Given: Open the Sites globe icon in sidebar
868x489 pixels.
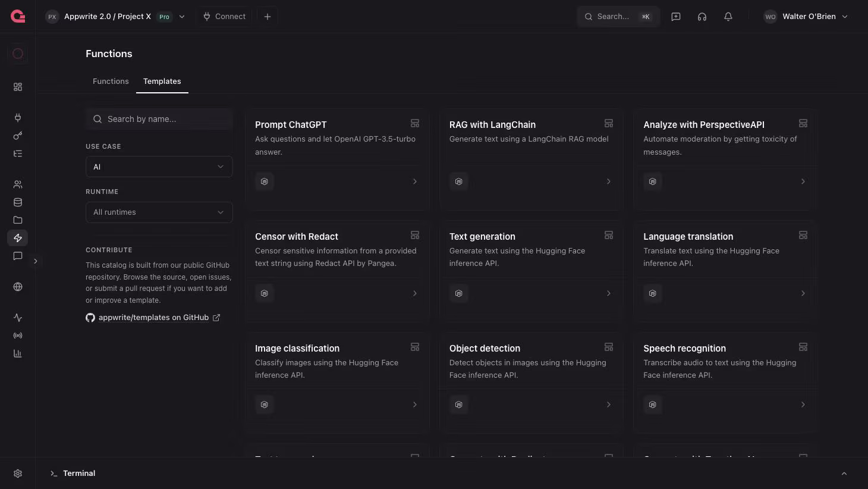Looking at the screenshot, I should click(18, 287).
